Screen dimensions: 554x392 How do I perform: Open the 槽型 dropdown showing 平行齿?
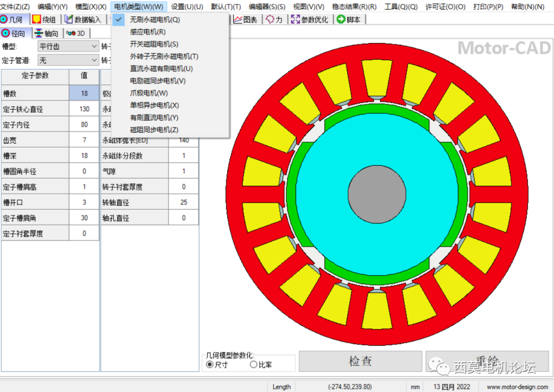[x=68, y=46]
